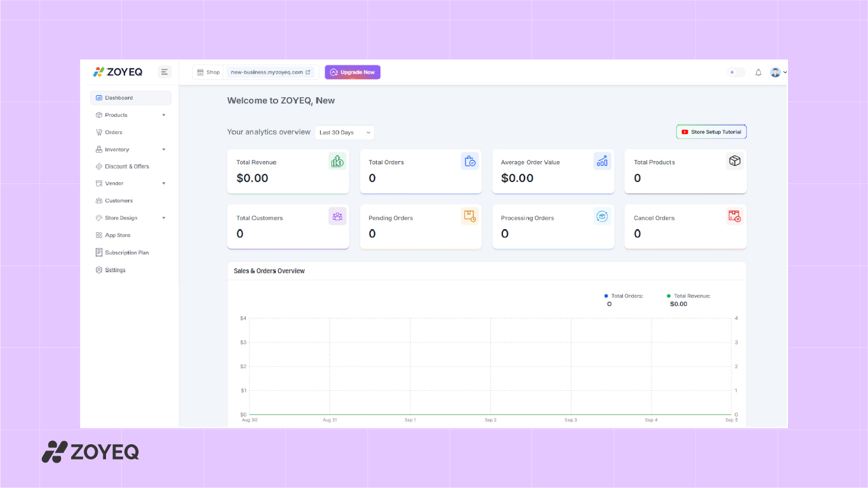Click the Average Order Value chart icon
The image size is (868, 488).
[602, 161]
